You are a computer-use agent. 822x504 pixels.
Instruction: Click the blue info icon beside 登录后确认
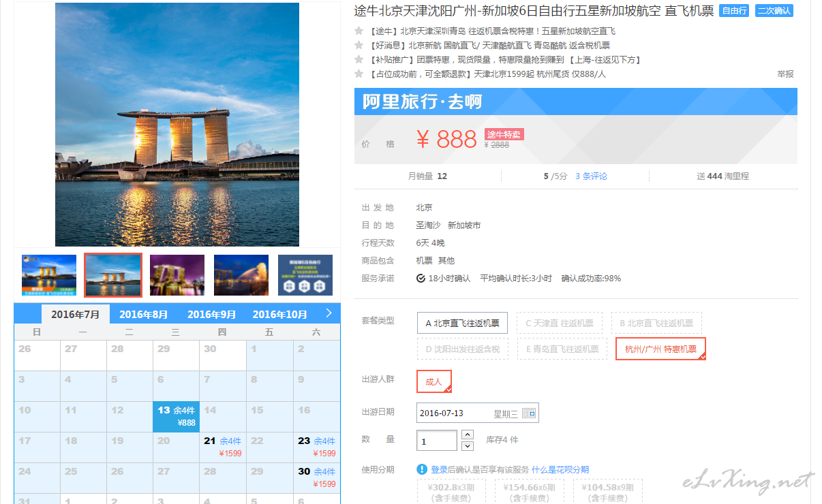422,469
